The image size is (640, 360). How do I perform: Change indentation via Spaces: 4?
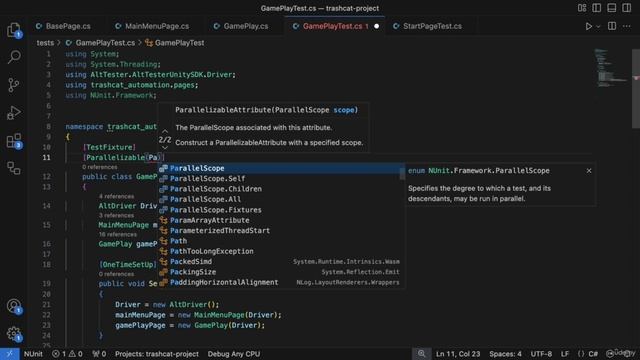[505, 354]
